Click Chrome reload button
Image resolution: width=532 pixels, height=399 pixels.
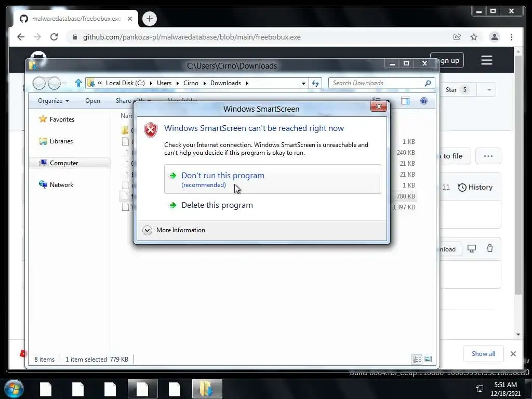click(54, 37)
